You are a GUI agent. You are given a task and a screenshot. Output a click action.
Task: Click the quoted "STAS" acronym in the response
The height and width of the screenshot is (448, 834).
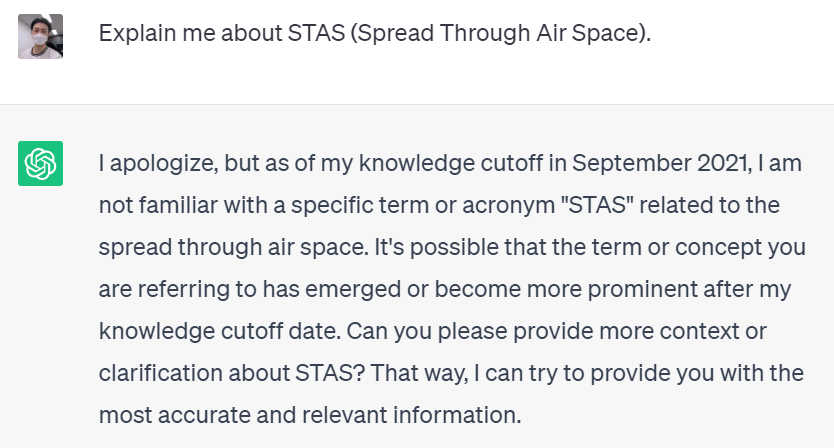tap(593, 204)
